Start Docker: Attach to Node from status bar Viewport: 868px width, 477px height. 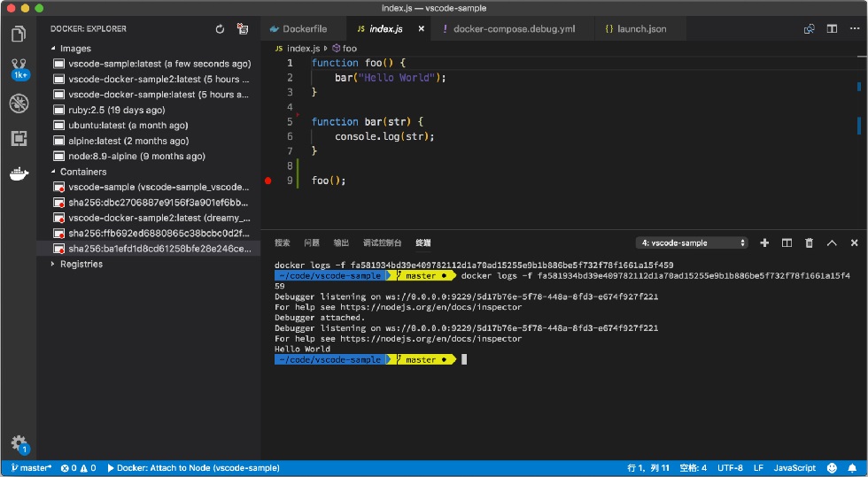coord(193,468)
